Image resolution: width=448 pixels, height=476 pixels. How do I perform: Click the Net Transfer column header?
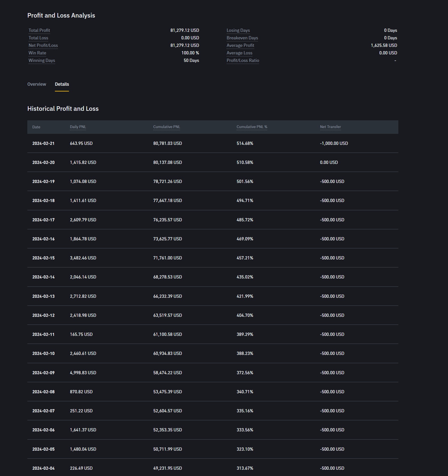(330, 127)
